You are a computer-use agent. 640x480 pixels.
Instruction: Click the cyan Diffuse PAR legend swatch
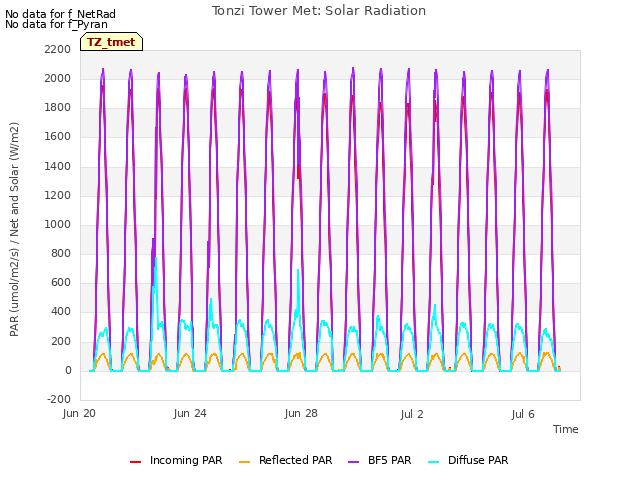[434, 462]
